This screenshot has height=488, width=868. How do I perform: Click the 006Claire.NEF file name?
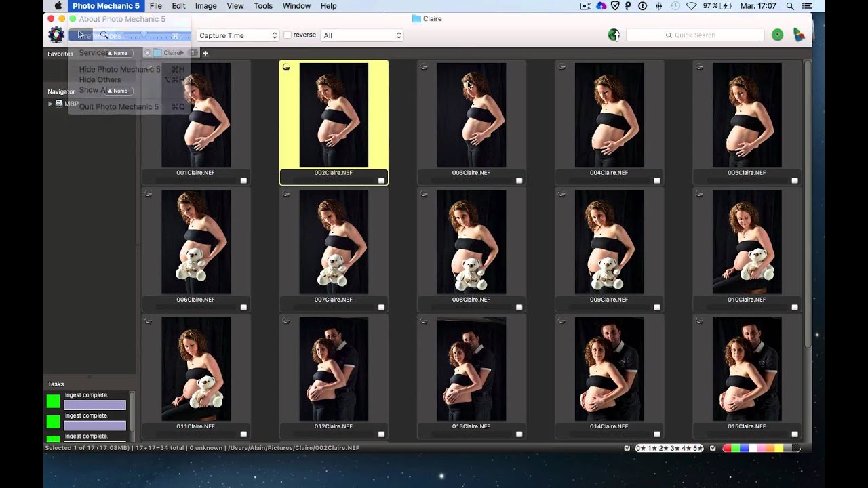[195, 300]
